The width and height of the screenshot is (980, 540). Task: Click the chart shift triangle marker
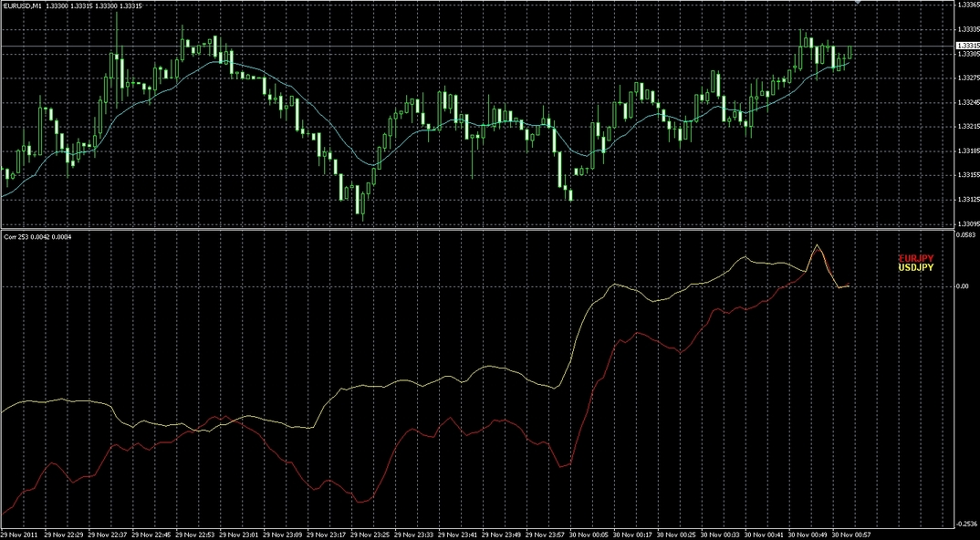point(858,2)
